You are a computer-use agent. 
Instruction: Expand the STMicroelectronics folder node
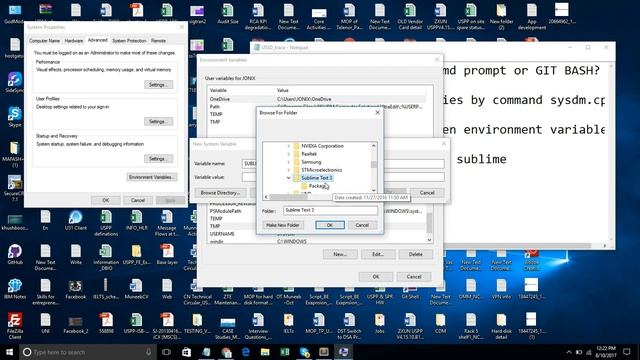click(289, 170)
